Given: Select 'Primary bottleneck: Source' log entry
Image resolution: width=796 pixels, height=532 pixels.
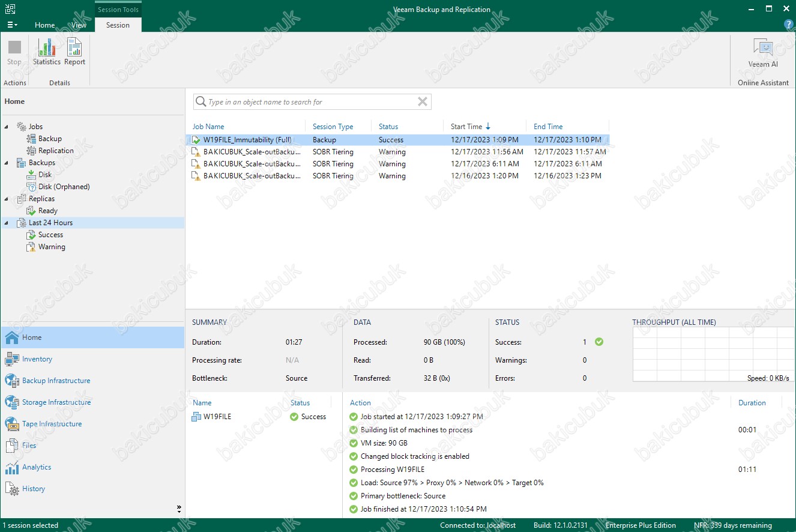Looking at the screenshot, I should 403,496.
